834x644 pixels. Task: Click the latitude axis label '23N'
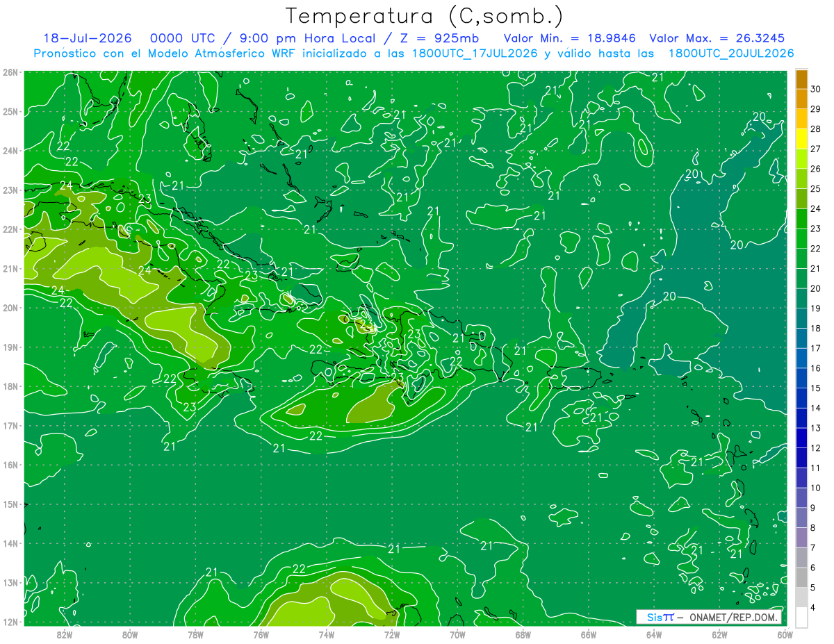[x=10, y=190]
